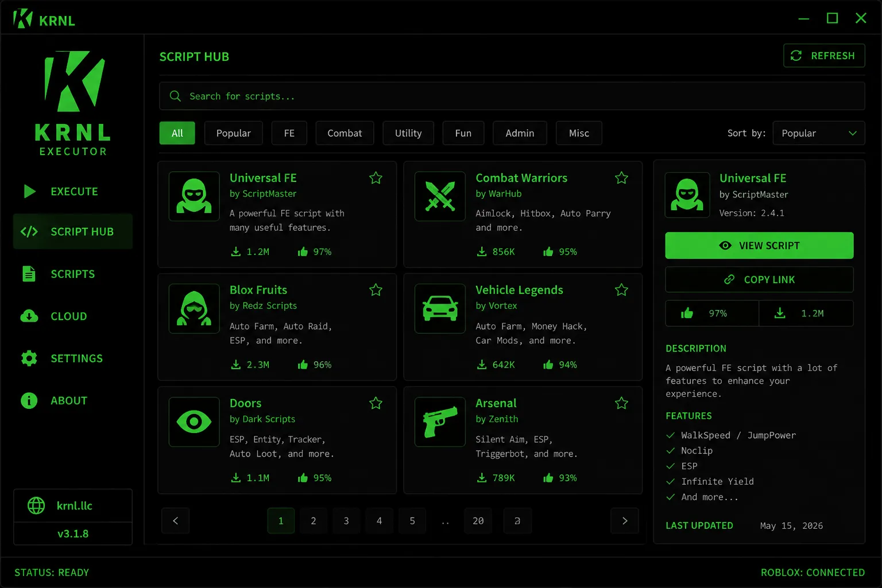Click the Universal FE card masked avatar

[194, 196]
